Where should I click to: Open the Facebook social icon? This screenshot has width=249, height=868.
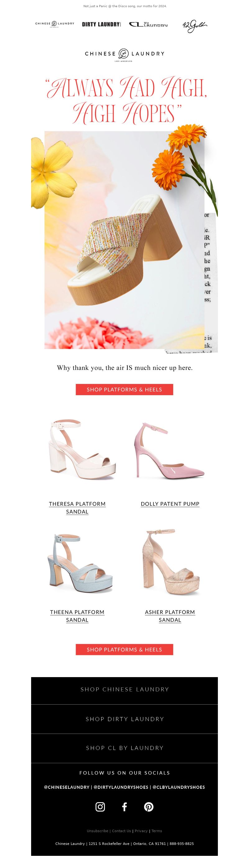pos(125,807)
